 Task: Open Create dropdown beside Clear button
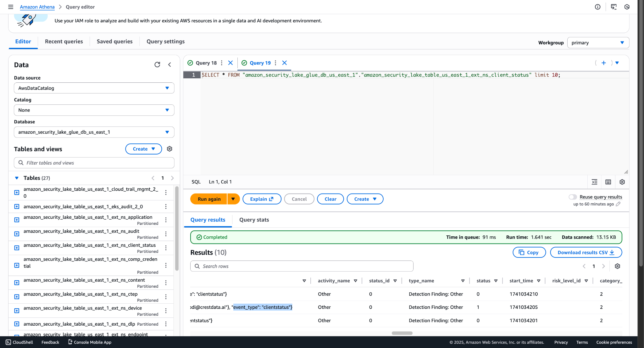(x=365, y=199)
